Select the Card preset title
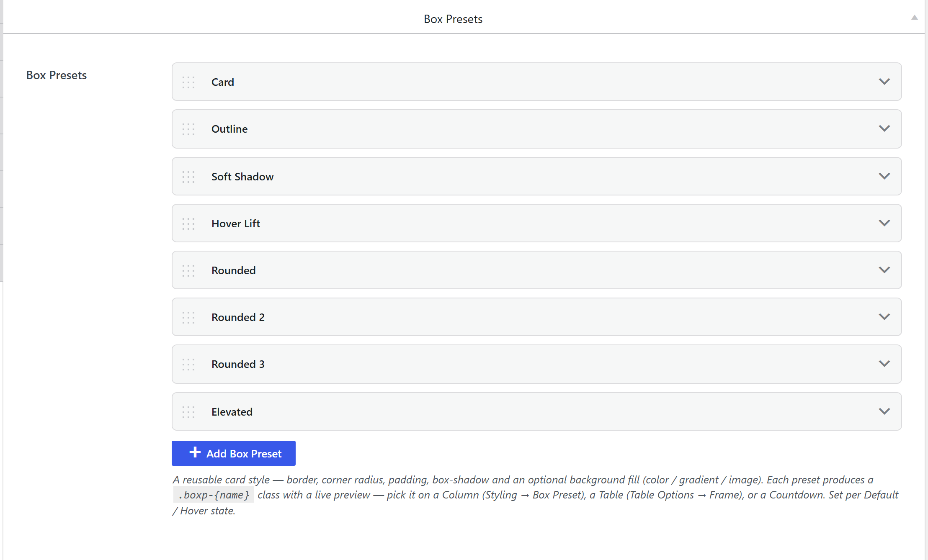928x560 pixels. tap(222, 82)
